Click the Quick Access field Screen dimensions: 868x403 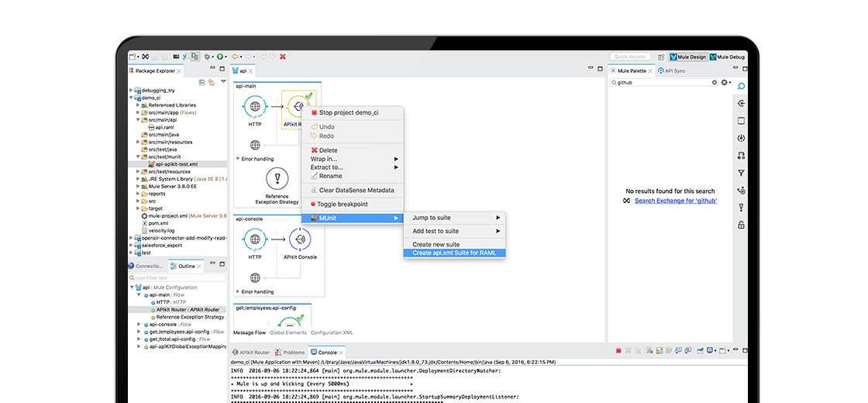(630, 57)
